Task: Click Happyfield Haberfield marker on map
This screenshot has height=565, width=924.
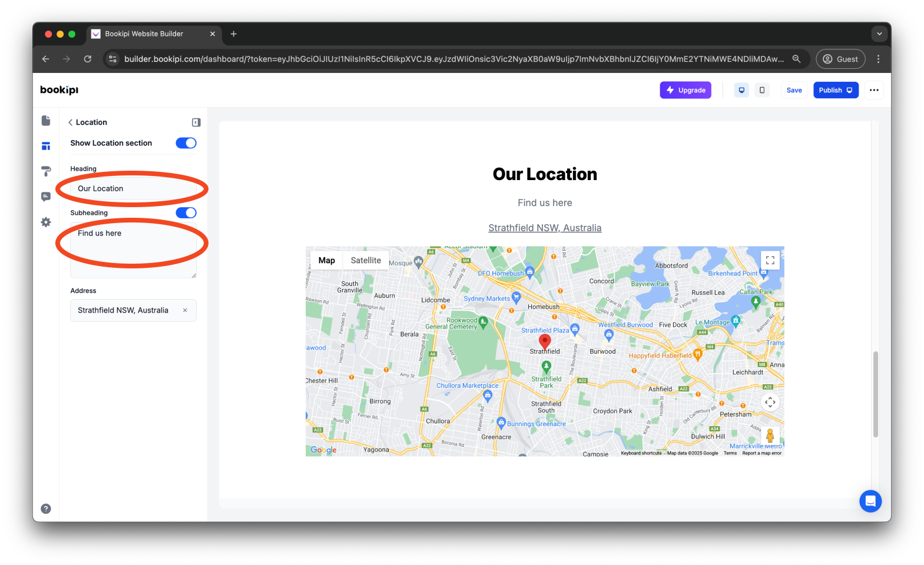Action: click(698, 354)
